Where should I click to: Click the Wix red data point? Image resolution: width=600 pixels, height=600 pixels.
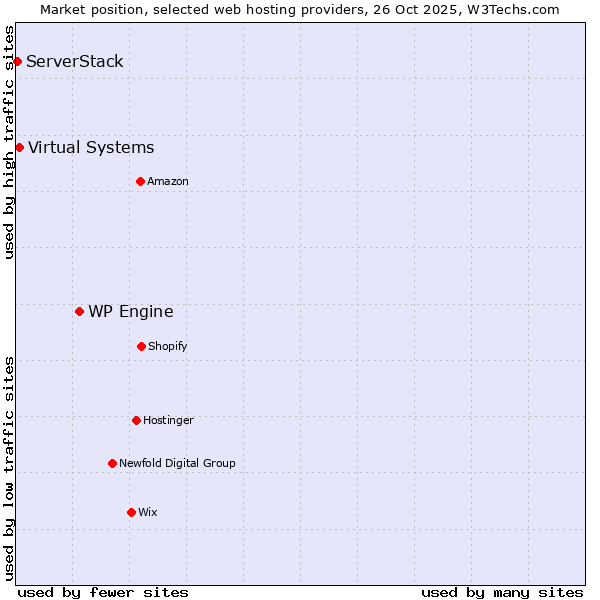(131, 512)
